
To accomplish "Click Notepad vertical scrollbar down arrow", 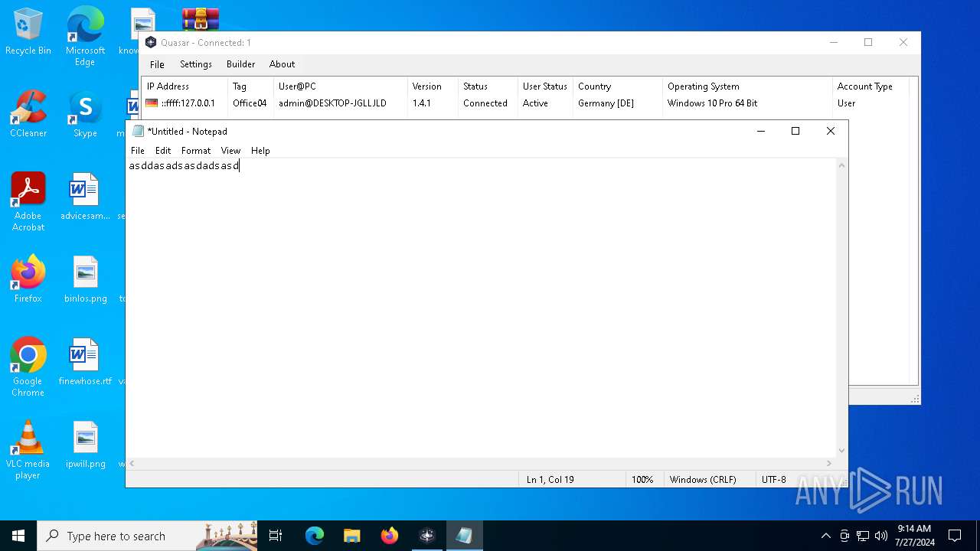I will pos(841,451).
